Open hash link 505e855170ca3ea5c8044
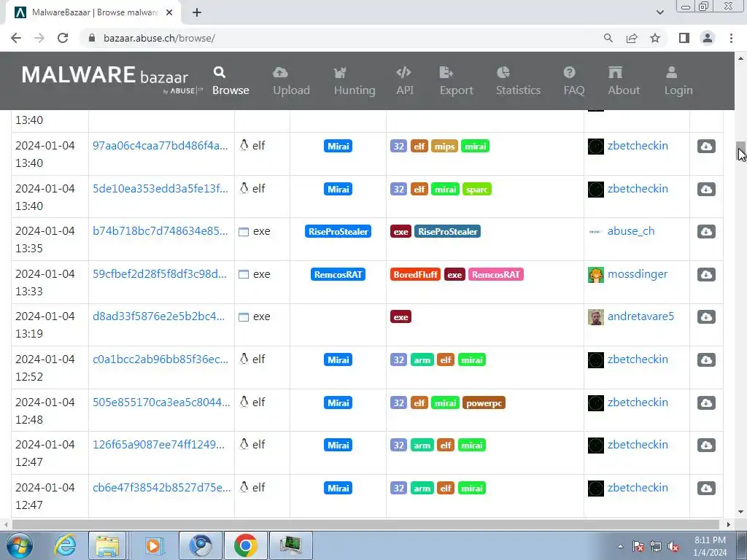The height and width of the screenshot is (560, 747). click(161, 402)
